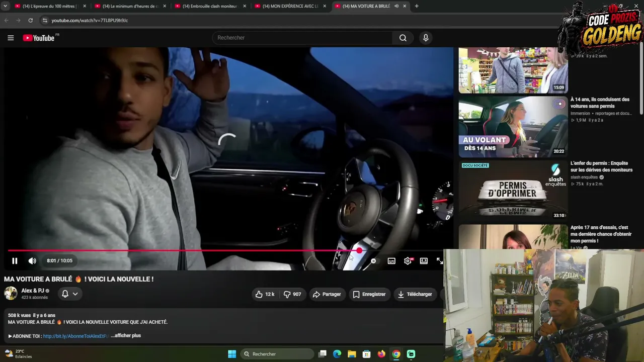The height and width of the screenshot is (362, 644).
Task: Switch to the Embrouille clash moniteur tab
Action: click(210, 6)
